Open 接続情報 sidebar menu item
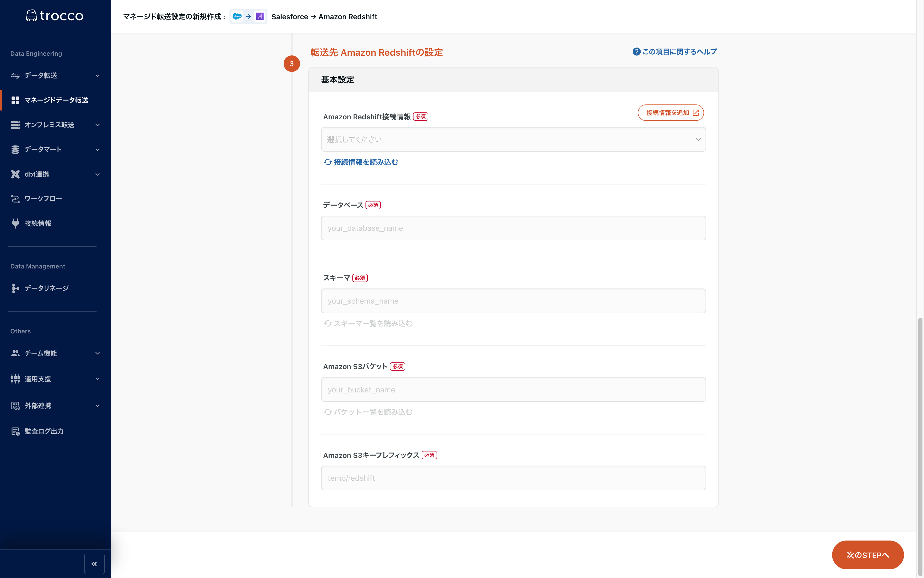 click(x=55, y=223)
